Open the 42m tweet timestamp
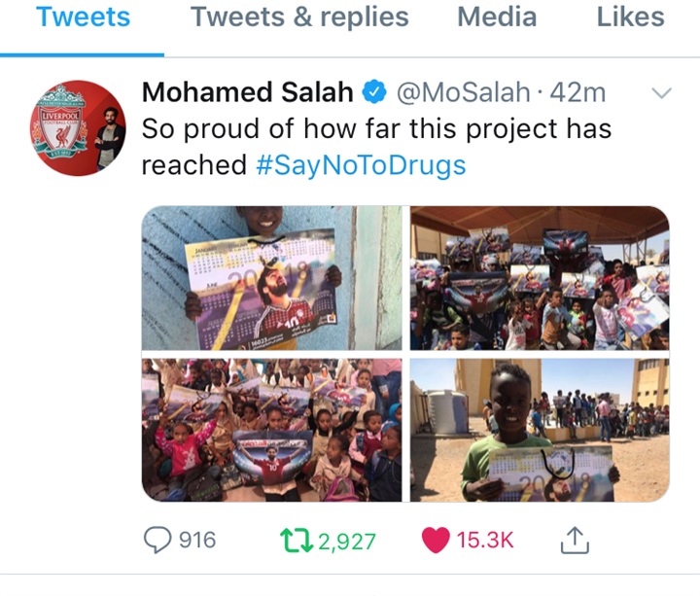700x596 pixels. click(577, 92)
